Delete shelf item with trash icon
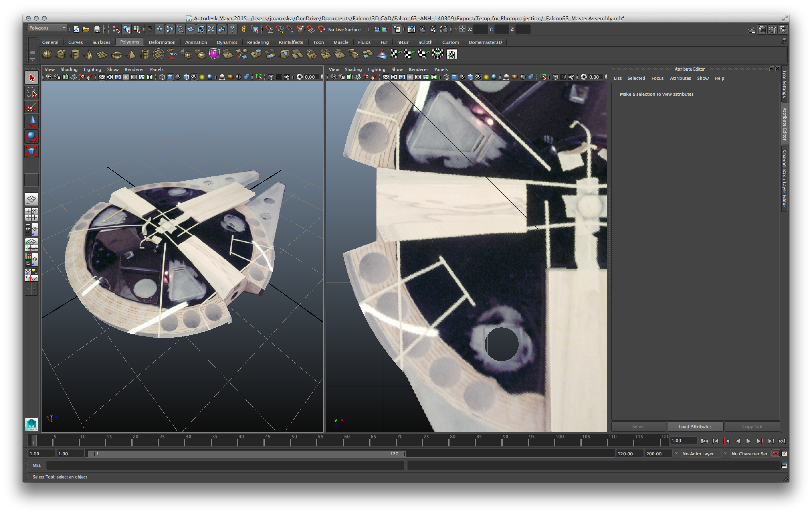 pos(784,41)
